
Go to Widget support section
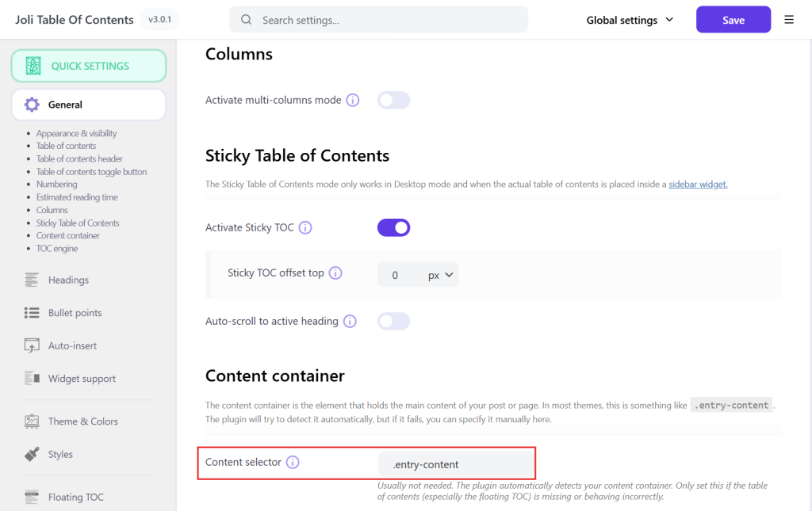point(82,379)
